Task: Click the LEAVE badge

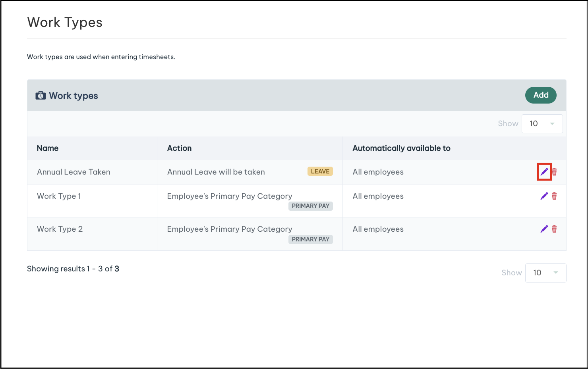Action: (x=320, y=171)
